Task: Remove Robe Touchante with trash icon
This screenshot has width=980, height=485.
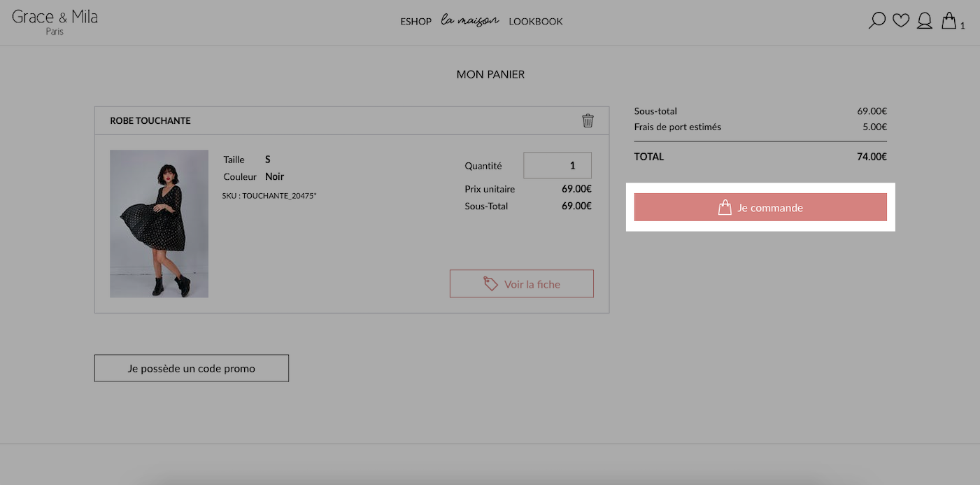Action: [x=588, y=120]
